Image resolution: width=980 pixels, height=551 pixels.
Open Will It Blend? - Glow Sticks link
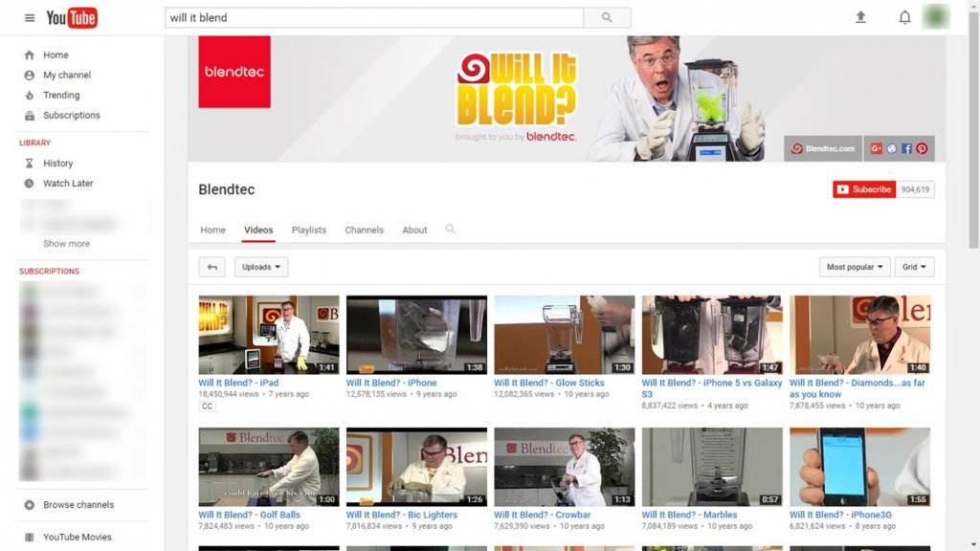548,383
